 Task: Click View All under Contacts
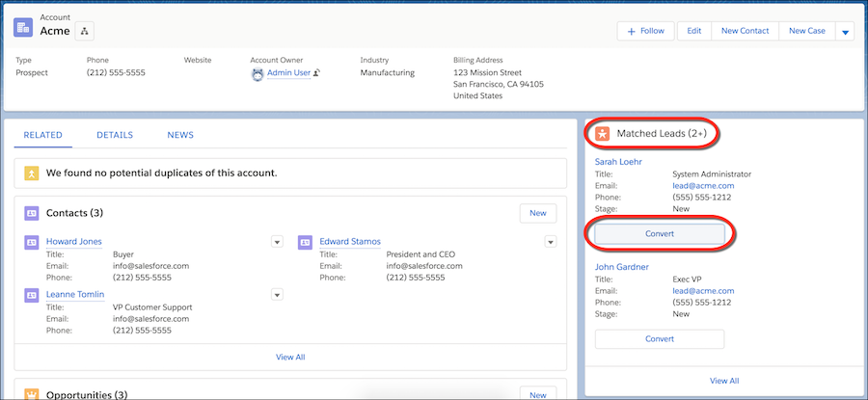point(290,358)
